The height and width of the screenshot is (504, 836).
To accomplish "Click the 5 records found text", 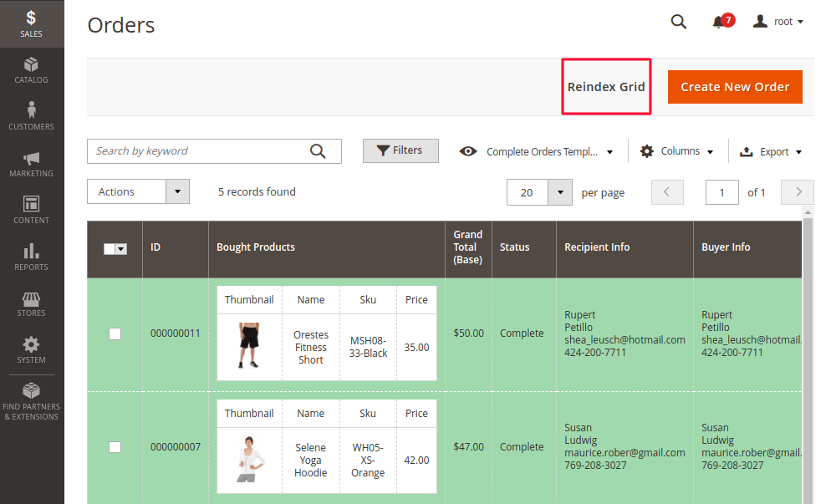I will pos(257,191).
